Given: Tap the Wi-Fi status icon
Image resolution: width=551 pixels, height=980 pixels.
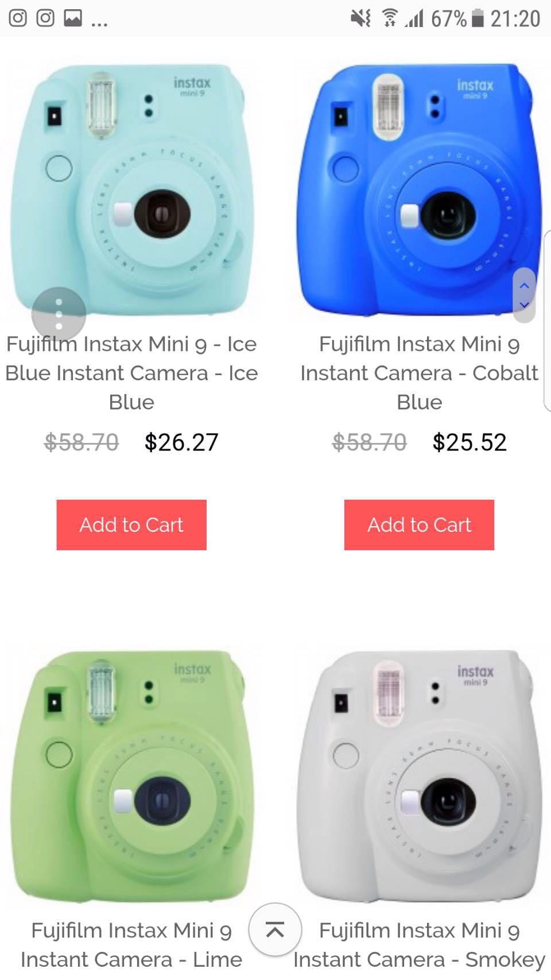Looking at the screenshot, I should (x=390, y=18).
